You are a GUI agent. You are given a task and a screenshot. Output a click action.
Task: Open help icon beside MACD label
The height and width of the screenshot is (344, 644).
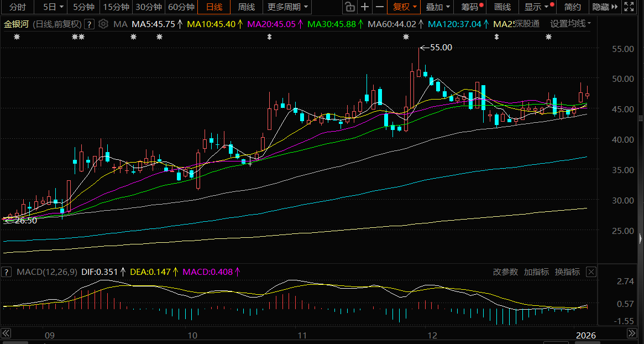coord(6,272)
